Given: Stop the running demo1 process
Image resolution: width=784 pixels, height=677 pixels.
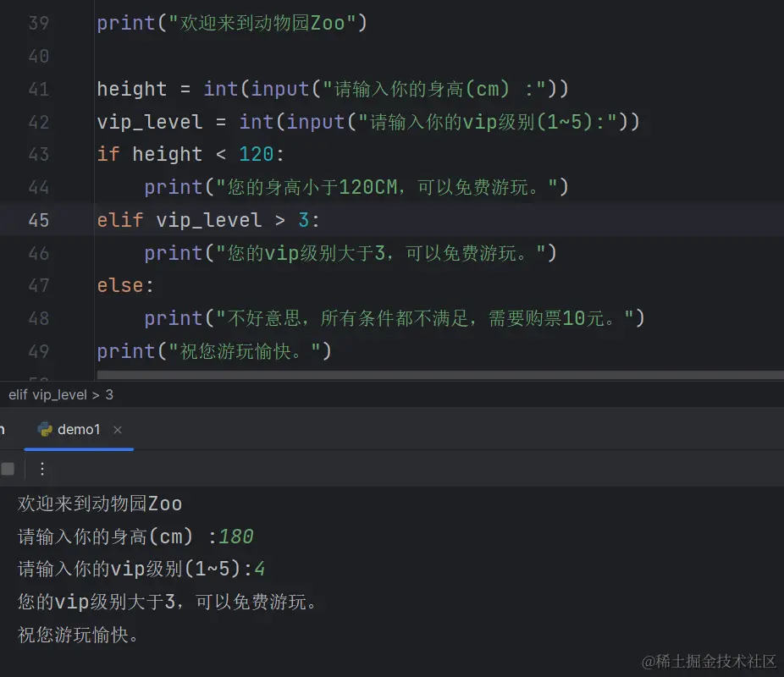Looking at the screenshot, I should click(x=8, y=469).
